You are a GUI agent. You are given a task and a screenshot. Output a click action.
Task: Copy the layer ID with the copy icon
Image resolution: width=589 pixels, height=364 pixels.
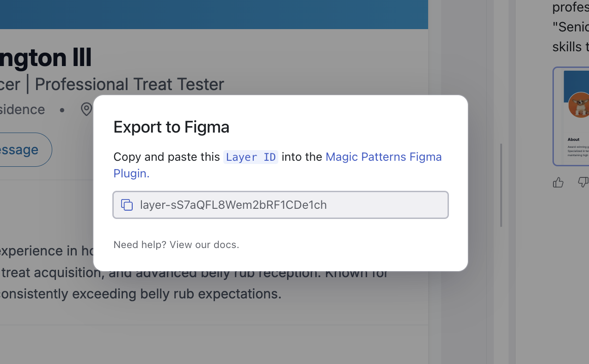(x=127, y=205)
